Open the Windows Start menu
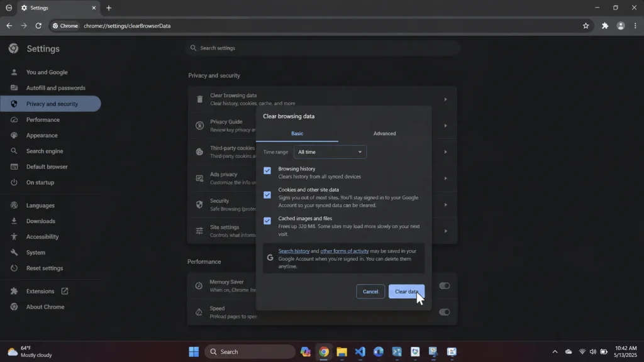Viewport: 644px width, 362px height. pos(194,352)
